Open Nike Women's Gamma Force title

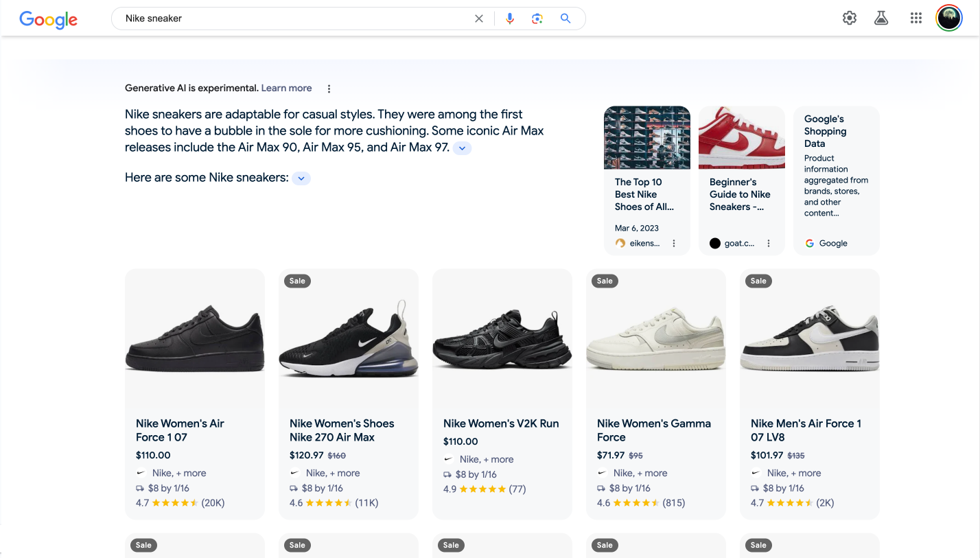click(x=654, y=430)
